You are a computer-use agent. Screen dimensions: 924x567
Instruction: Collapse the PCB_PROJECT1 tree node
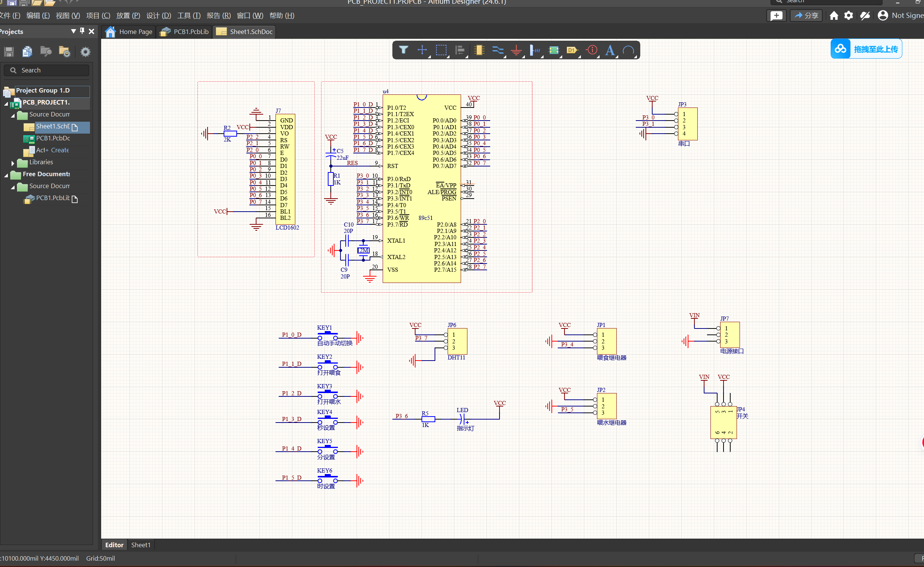[x=6, y=103]
